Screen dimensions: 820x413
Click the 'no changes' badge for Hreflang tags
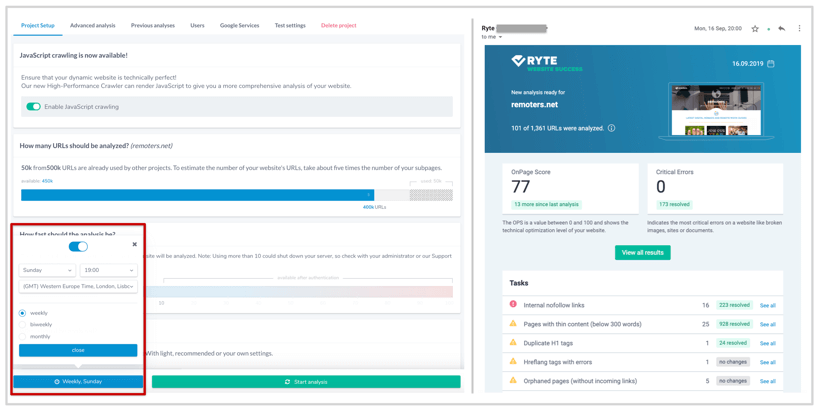point(733,362)
